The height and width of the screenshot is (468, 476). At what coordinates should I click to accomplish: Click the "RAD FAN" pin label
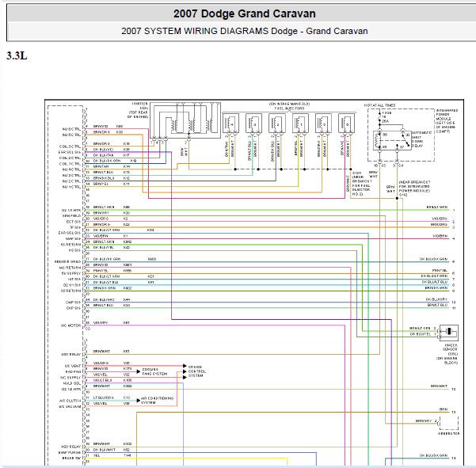point(73,371)
